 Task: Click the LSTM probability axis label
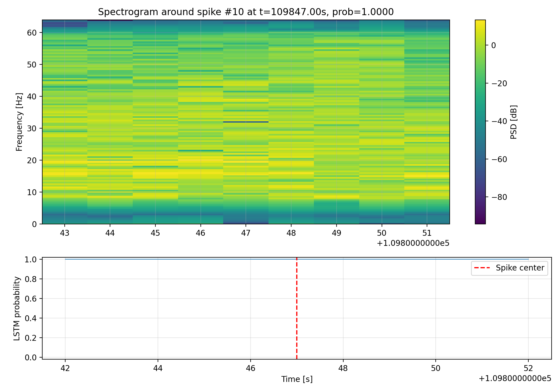click(17, 308)
